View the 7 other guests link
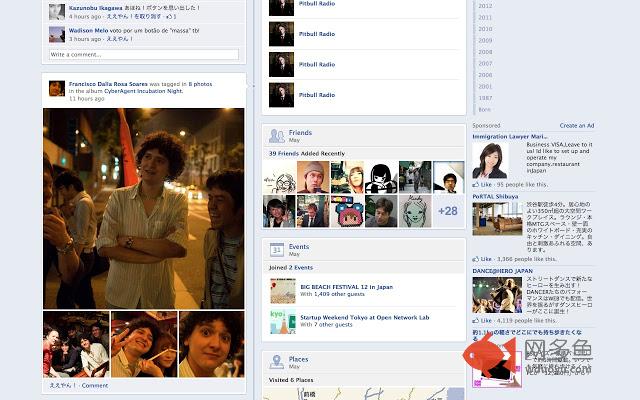The height and width of the screenshot is (400, 640). (x=333, y=324)
